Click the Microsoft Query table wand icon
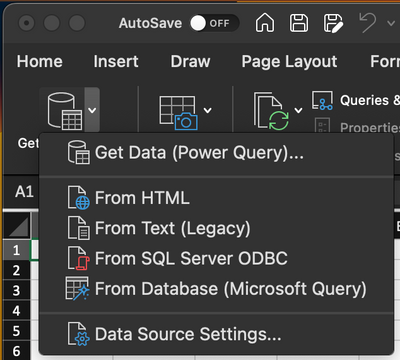The height and width of the screenshot is (360, 400). pos(77,289)
